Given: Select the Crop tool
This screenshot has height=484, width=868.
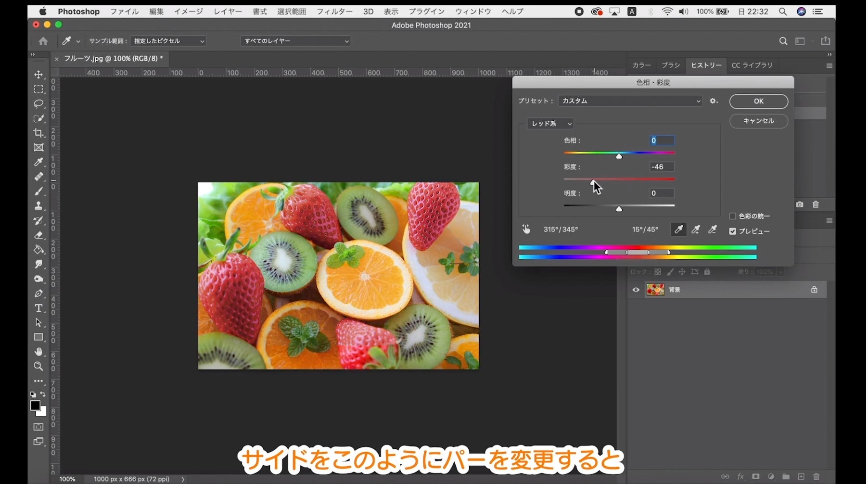Looking at the screenshot, I should (x=38, y=133).
